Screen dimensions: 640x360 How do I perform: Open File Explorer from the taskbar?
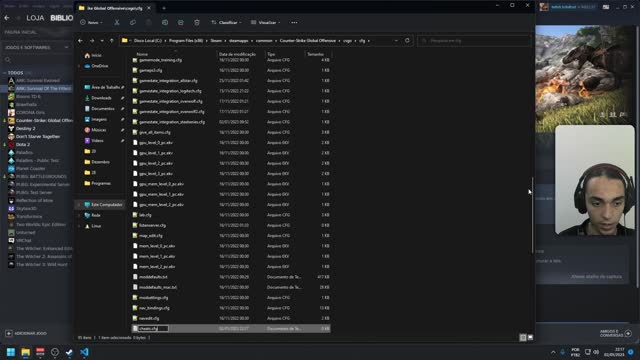(26, 352)
